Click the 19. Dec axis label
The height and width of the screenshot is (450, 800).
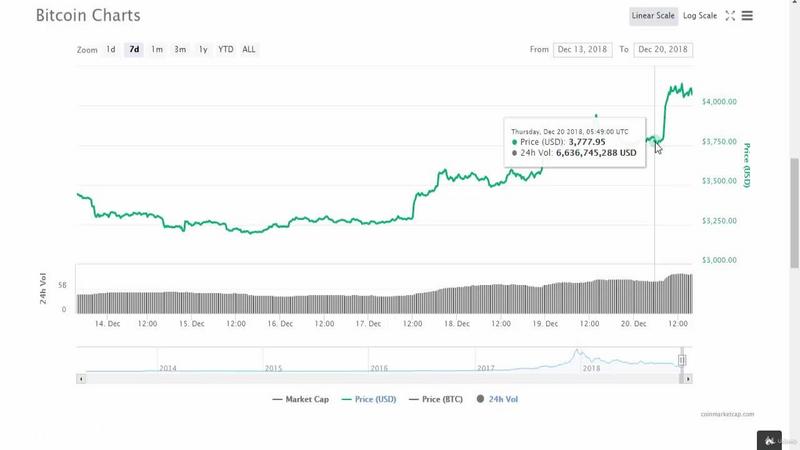coord(545,323)
